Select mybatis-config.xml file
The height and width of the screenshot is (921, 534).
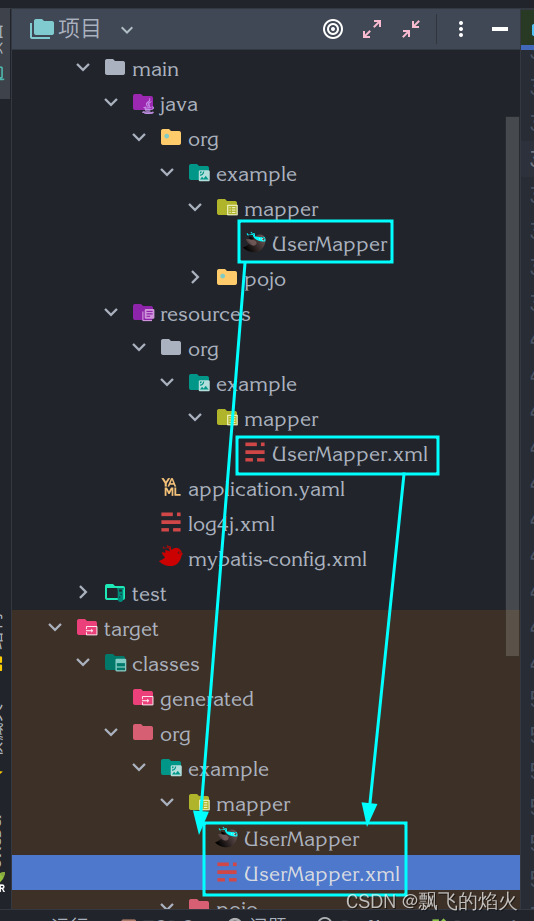(277, 559)
